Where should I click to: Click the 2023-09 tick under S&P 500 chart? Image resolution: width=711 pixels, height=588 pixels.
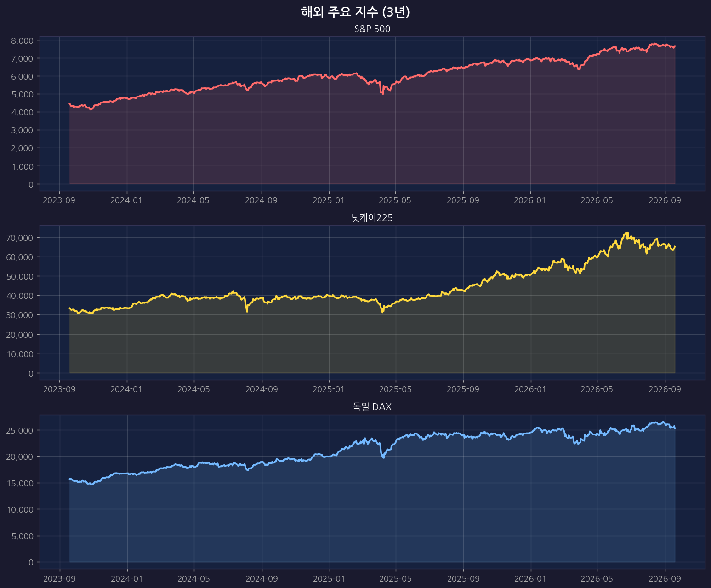click(59, 200)
